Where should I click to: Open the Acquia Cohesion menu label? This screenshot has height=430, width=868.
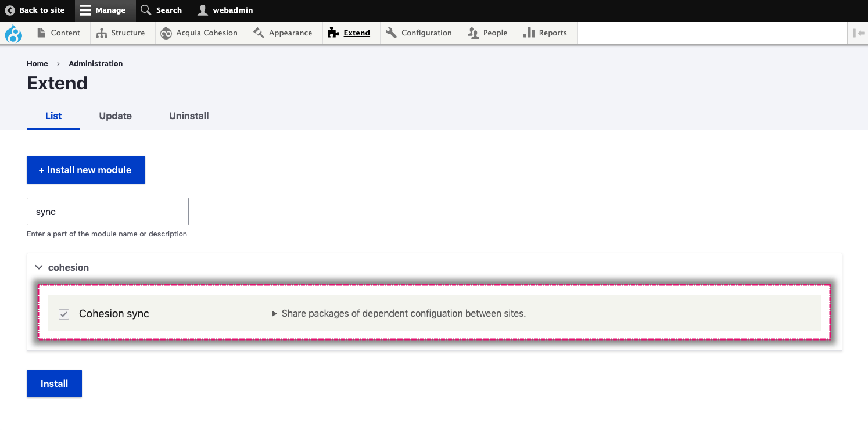pos(207,33)
